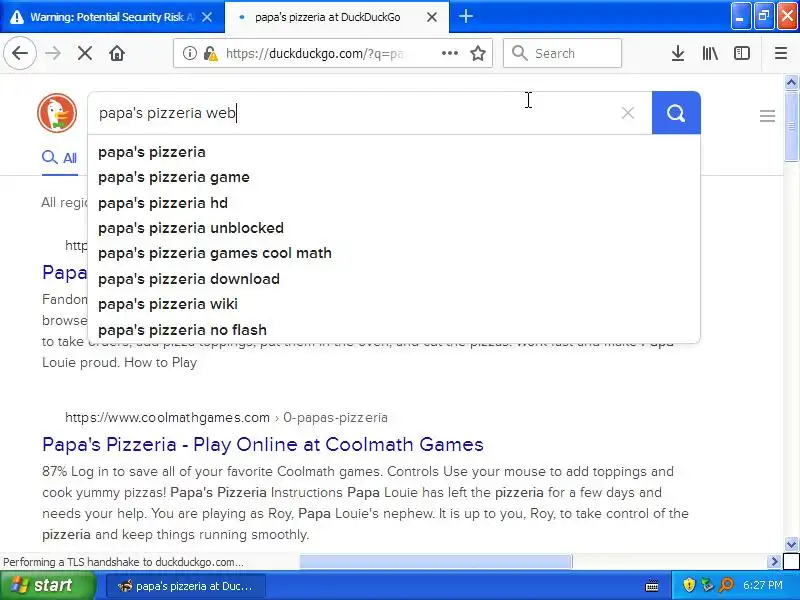Open the coolmathgames.com result URL
The image size is (800, 600).
click(x=226, y=417)
